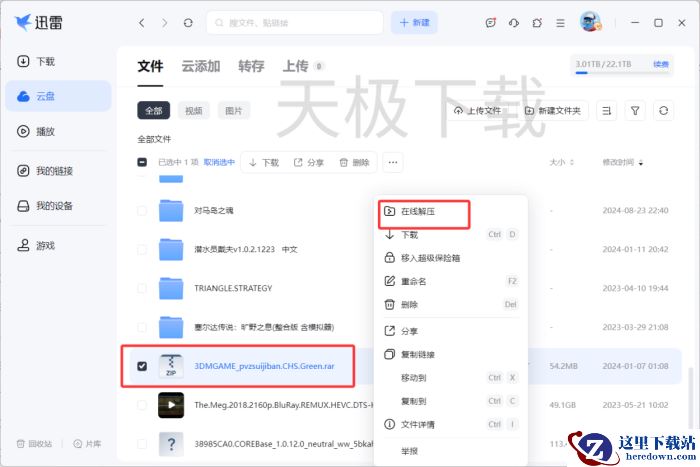Open the 游戏 sidebar section
Viewport: 700px width, 467px height.
[x=36, y=245]
